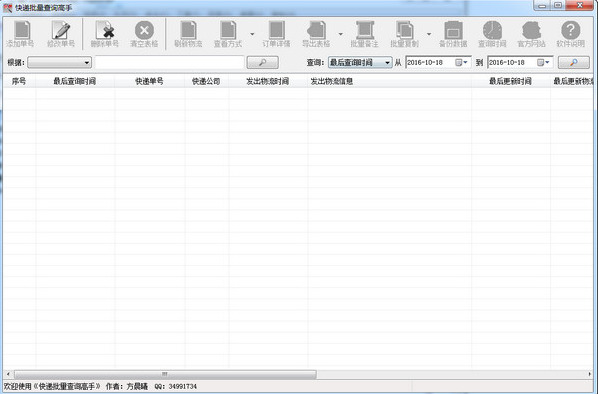Sort by the 最后更新时间 column header
This screenshot has height=394, width=598.
click(511, 81)
